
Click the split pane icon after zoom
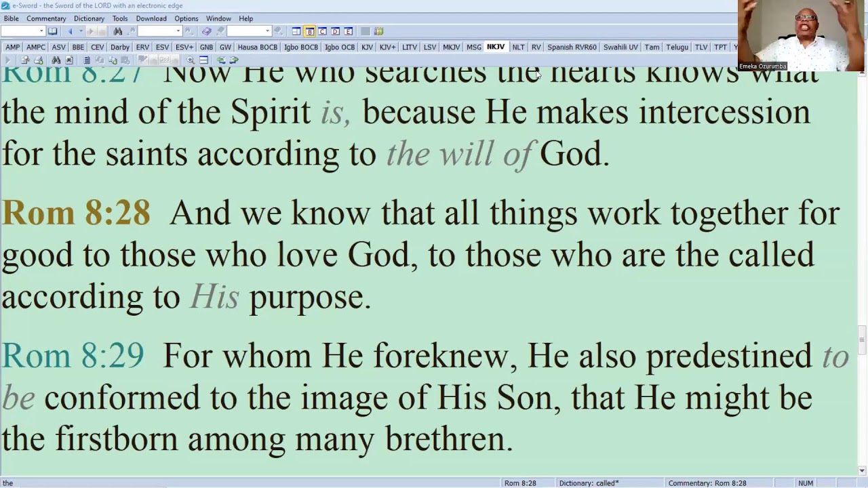point(203,60)
